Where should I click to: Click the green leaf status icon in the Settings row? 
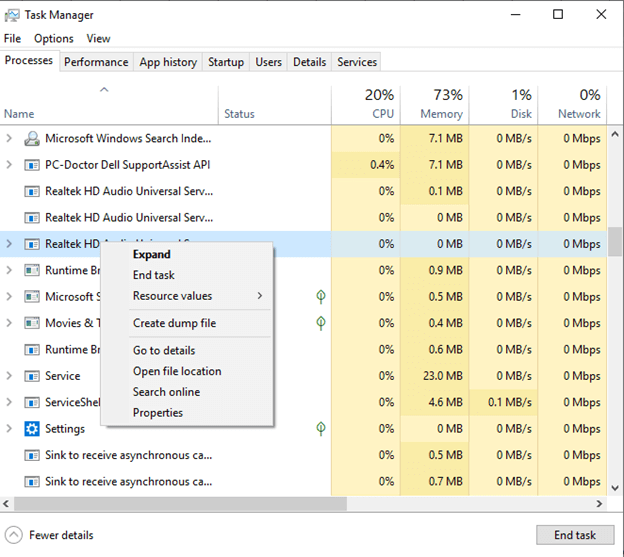point(321,428)
